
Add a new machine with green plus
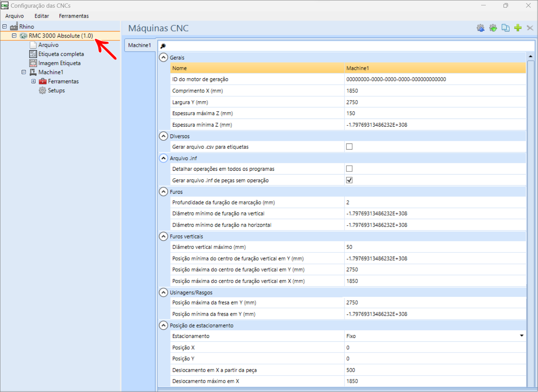[x=518, y=28]
